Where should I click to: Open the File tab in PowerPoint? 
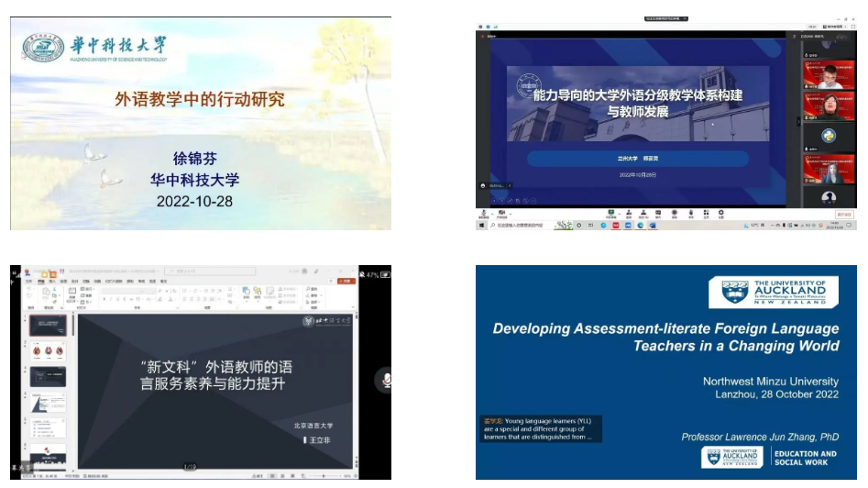pos(28,282)
